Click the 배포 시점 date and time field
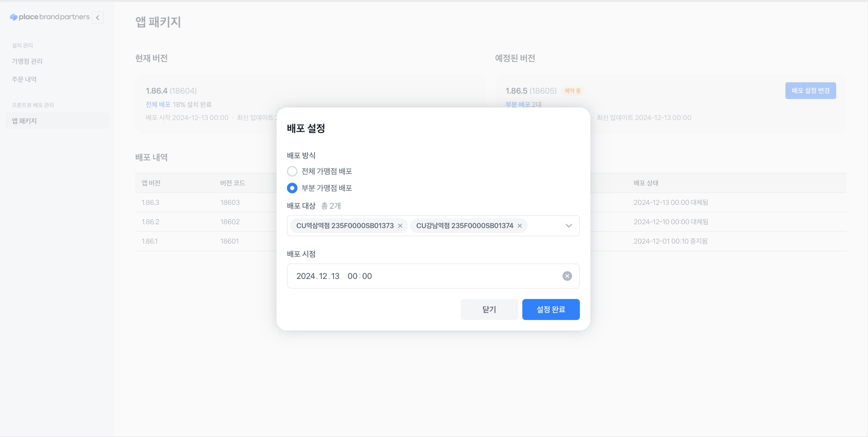The image size is (868, 437). tap(433, 276)
